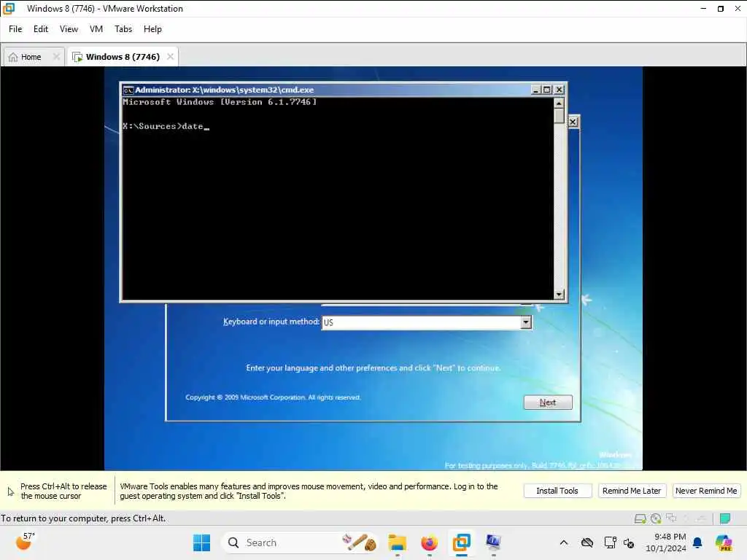This screenshot has width=747, height=560.
Task: Click the Never Remind Me button
Action: pos(706,491)
